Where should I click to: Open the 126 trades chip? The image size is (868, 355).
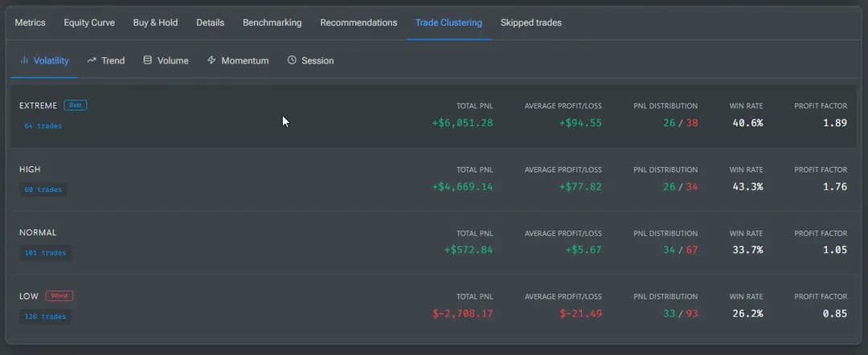click(x=45, y=316)
